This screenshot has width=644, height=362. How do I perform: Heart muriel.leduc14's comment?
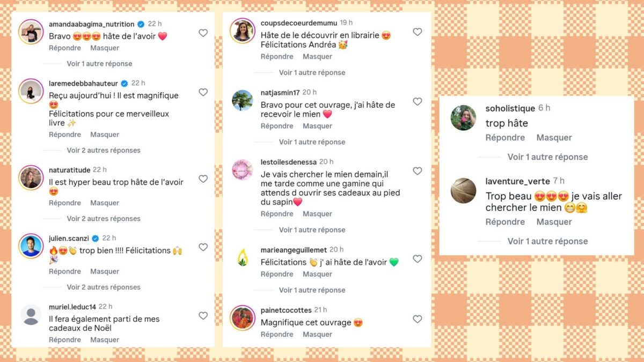(203, 316)
